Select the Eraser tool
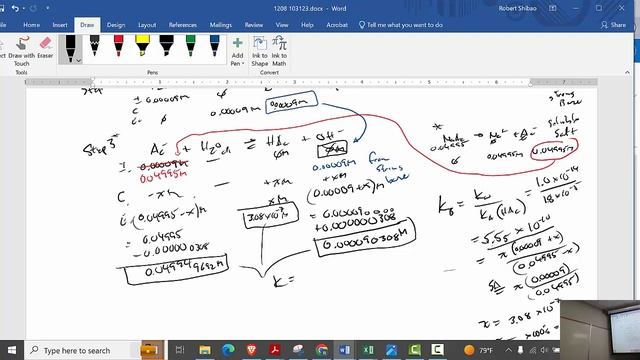The height and width of the screenshot is (360, 640). pyautogui.click(x=45, y=48)
